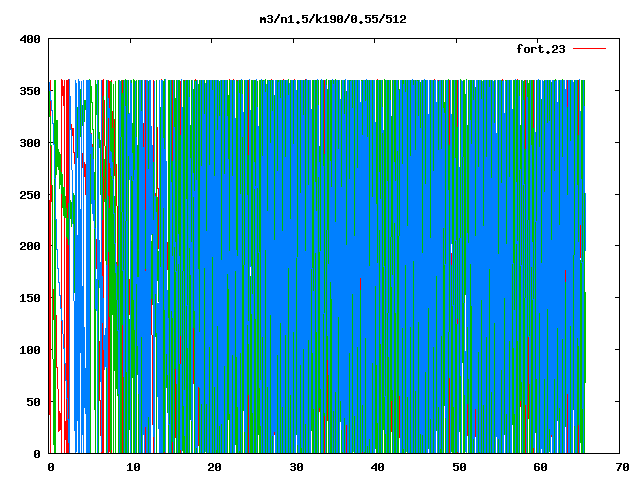Viewport: 640px width, 480px height.
Task: Click y-axis label 150
Action: click(30, 298)
